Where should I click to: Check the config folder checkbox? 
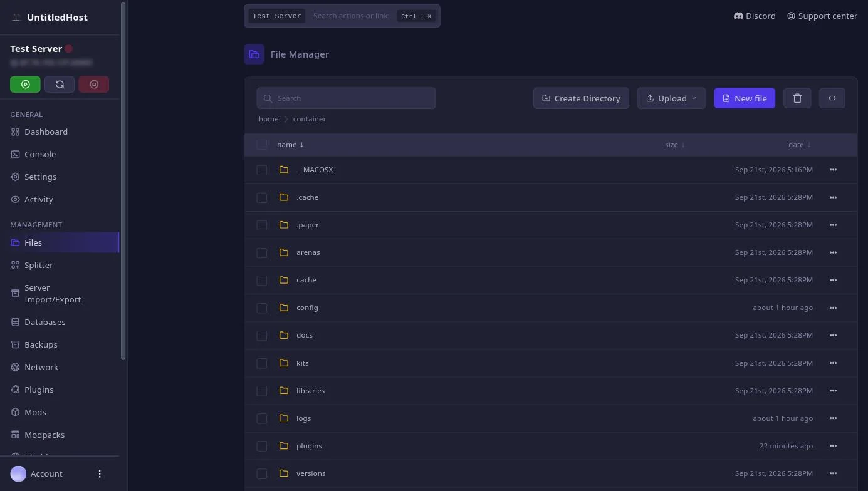tap(262, 308)
